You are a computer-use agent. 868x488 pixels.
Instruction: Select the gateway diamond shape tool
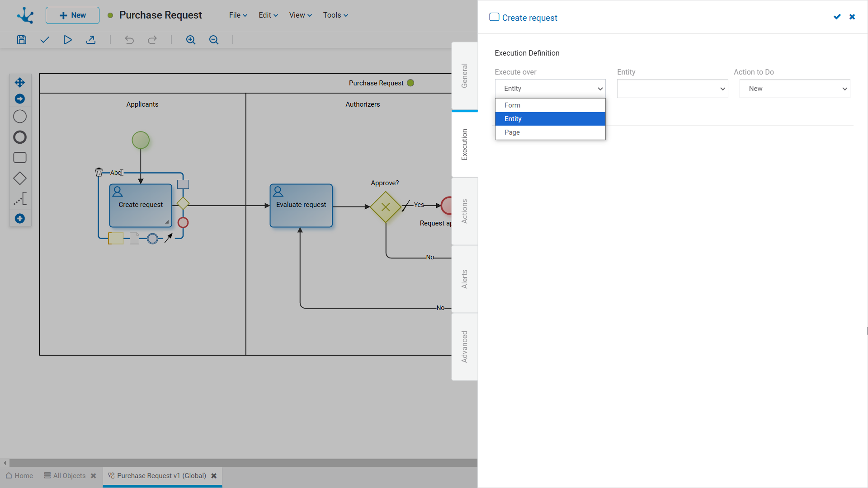(x=20, y=178)
